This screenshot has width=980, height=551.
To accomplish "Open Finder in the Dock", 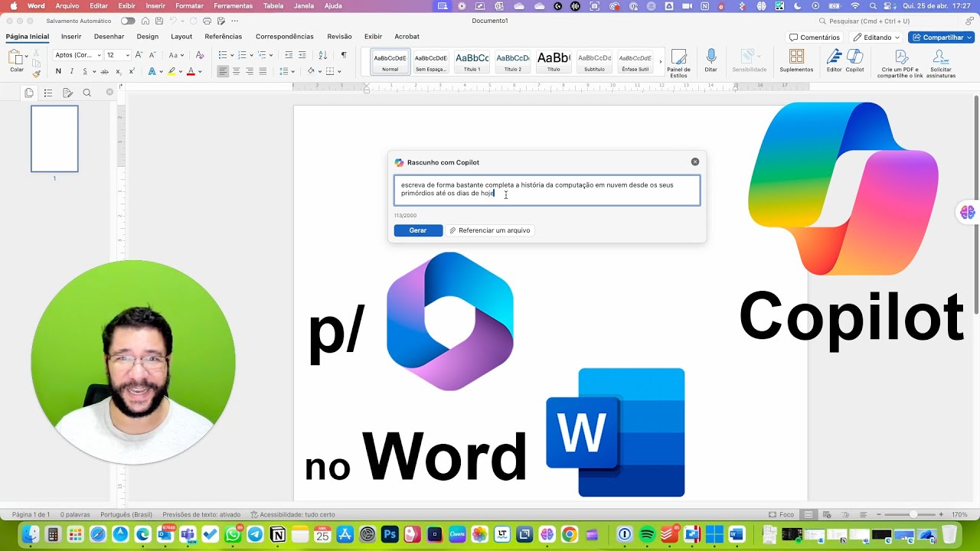I will point(31,534).
